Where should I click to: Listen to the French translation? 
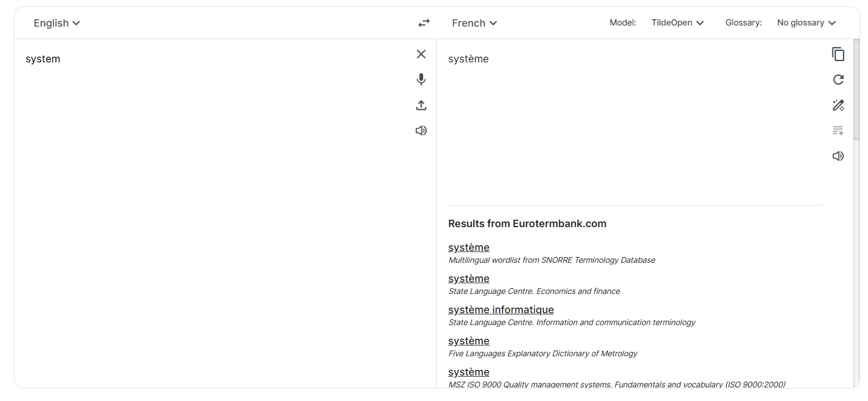pos(838,156)
